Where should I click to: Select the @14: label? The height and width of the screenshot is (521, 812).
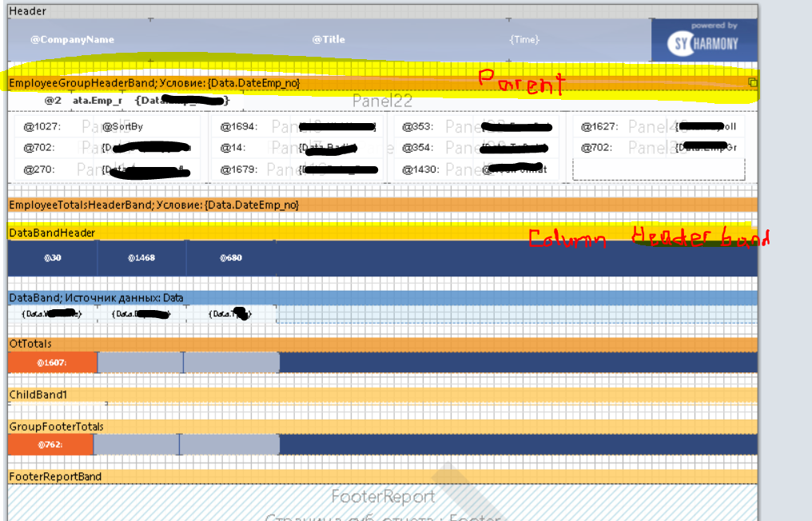233,148
